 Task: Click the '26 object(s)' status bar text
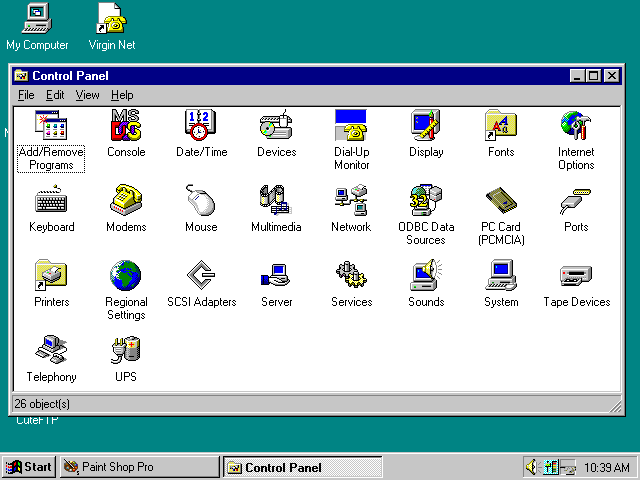click(42, 404)
